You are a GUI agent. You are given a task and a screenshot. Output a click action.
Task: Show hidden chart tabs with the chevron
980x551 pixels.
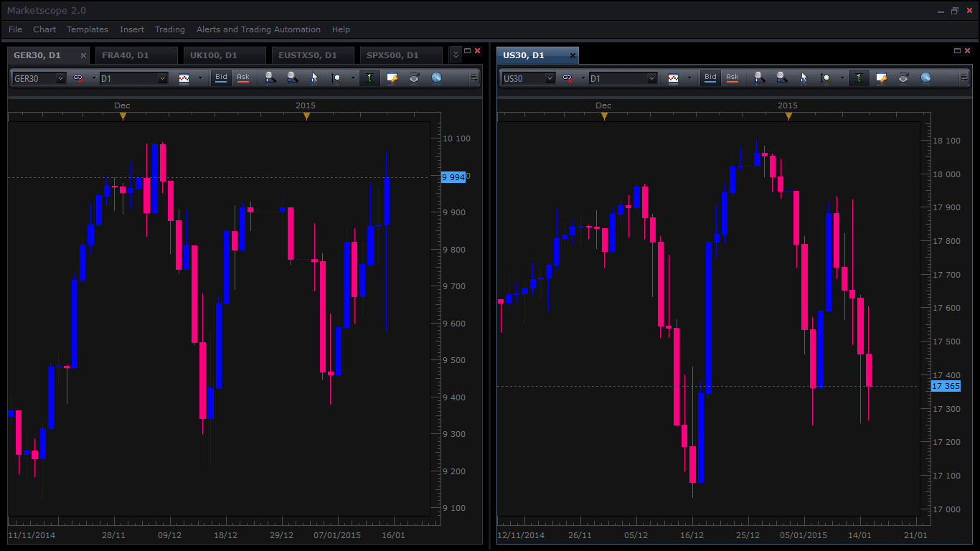[455, 55]
